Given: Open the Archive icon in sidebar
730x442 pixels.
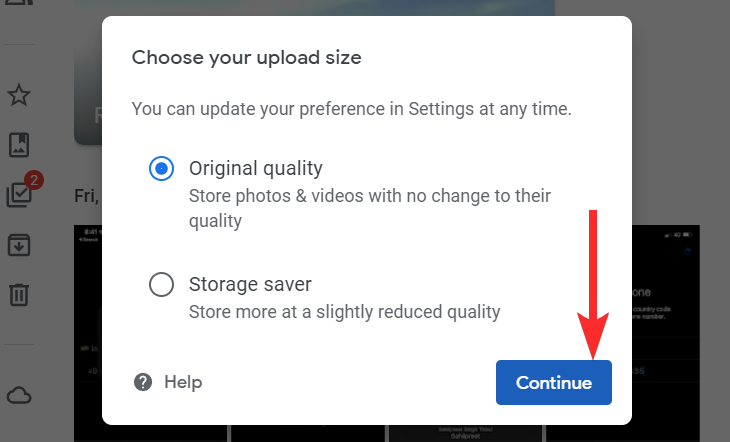Looking at the screenshot, I should coord(19,245).
